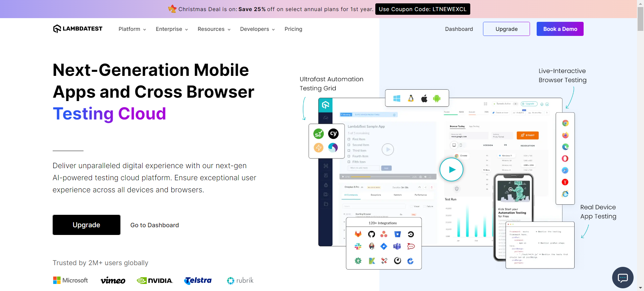
Task: Check the Third Item checkbox
Action: (x=349, y=151)
